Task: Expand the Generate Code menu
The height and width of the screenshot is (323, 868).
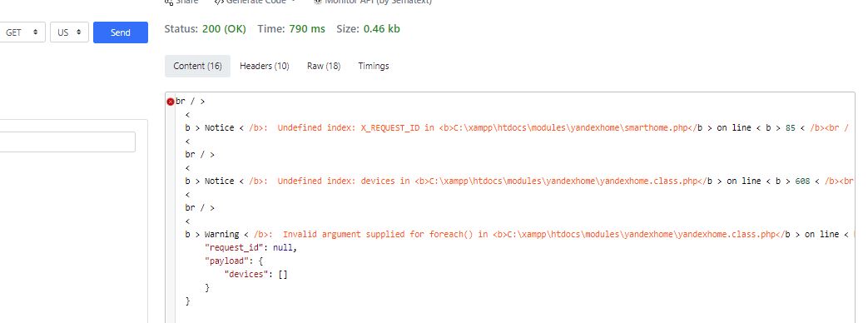Action: pos(255,2)
